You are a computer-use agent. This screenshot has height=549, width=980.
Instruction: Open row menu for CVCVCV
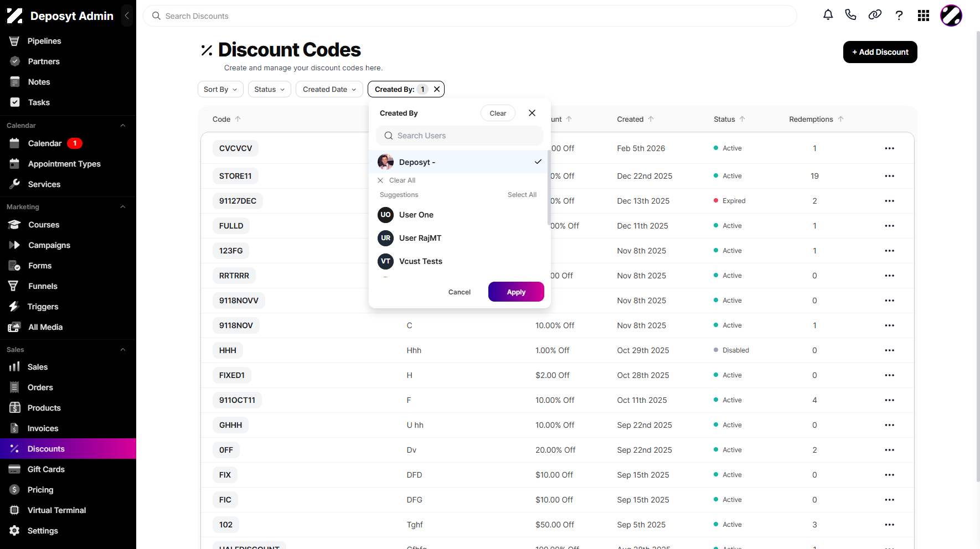coord(889,148)
